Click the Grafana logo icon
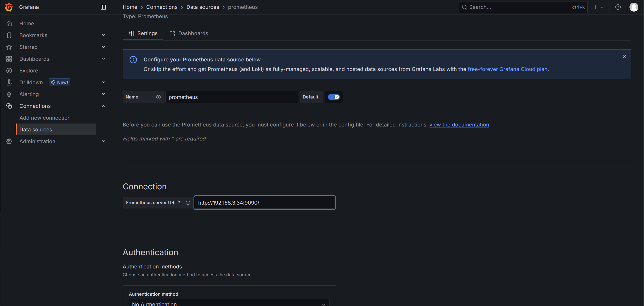 (x=9, y=7)
